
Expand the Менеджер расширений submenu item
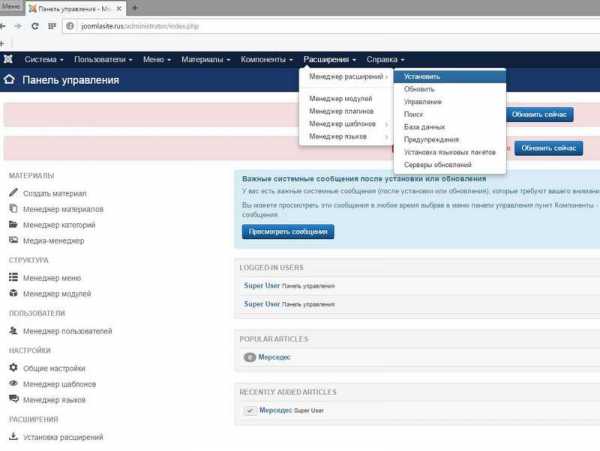(346, 77)
